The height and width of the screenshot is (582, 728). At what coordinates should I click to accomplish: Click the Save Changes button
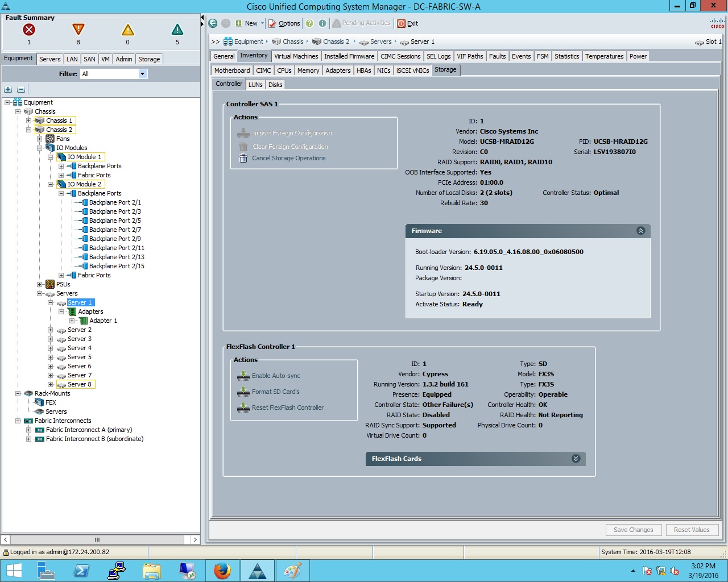(x=633, y=530)
